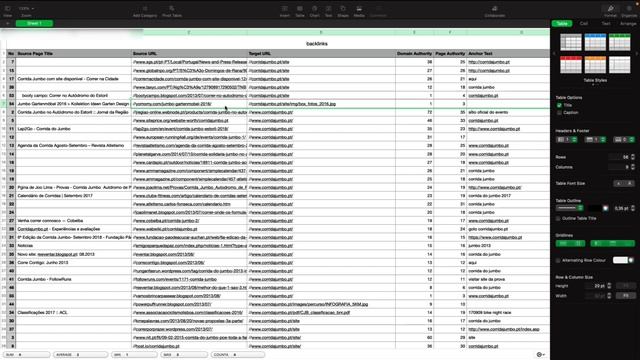Open the outline colour wheel picker
Viewport: 640px width, 360px height.
coord(606,208)
